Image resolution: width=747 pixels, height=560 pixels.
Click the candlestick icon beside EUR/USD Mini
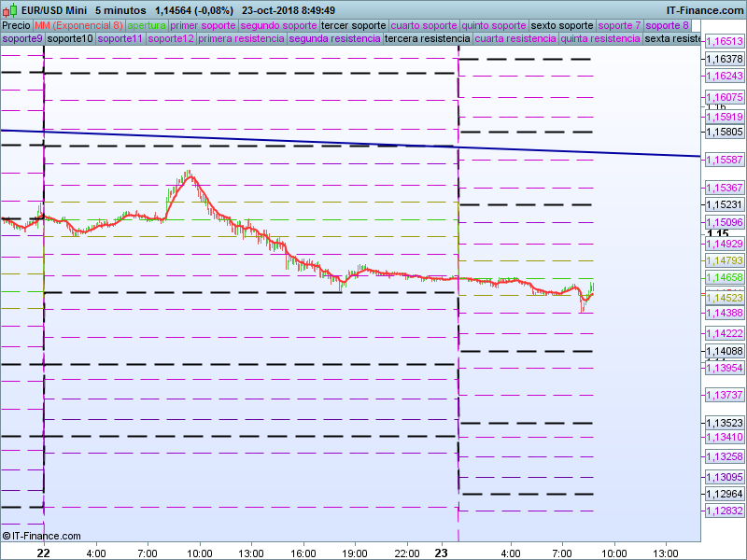pos(10,10)
